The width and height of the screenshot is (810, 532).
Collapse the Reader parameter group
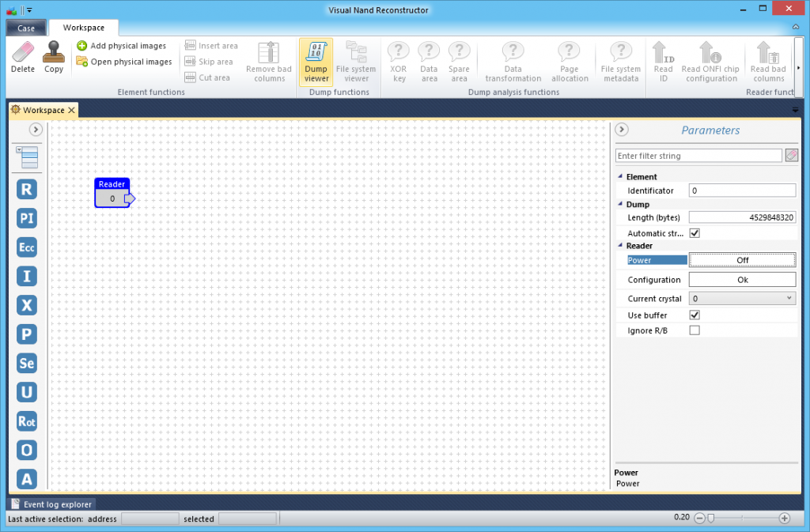(x=620, y=245)
